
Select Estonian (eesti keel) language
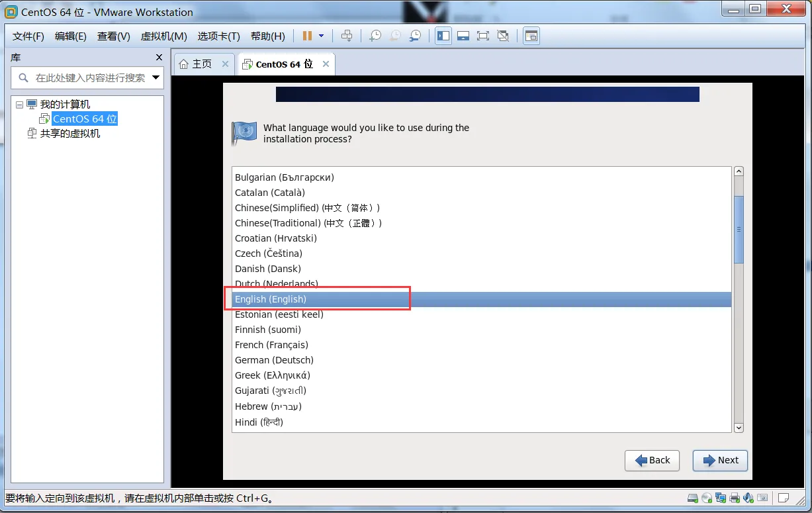(x=482, y=314)
